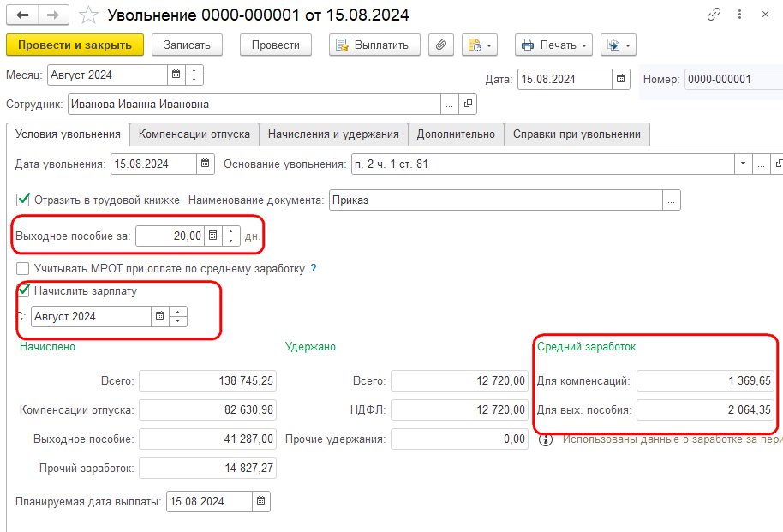Open calendar for Дата увольнения field
Image resolution: width=783 pixels, height=532 pixels.
coord(206,164)
